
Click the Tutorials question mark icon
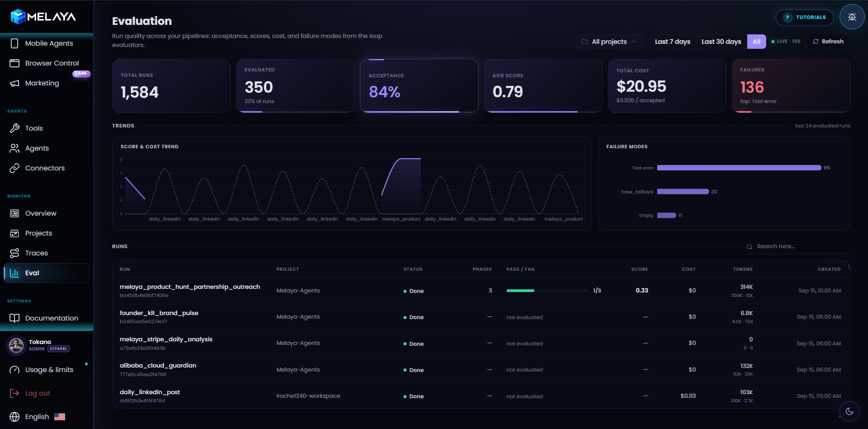788,18
